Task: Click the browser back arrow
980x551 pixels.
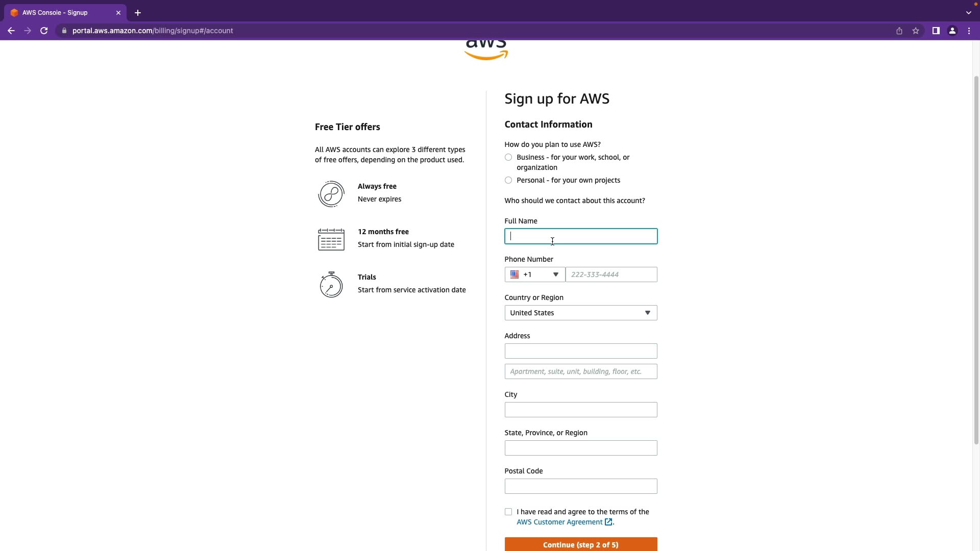Action: click(11, 31)
